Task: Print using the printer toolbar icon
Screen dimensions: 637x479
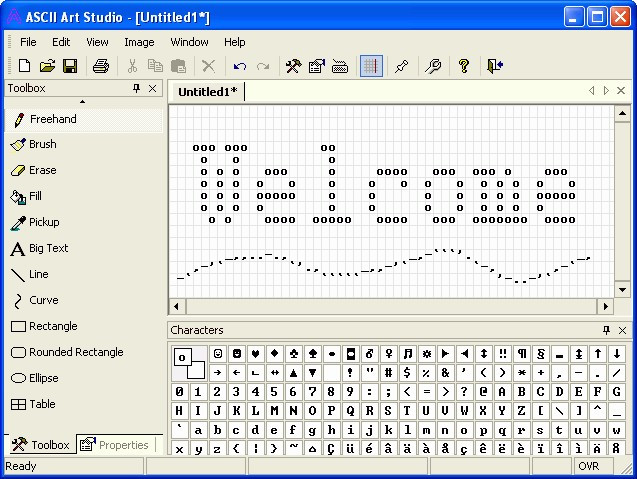Action: 101,66
